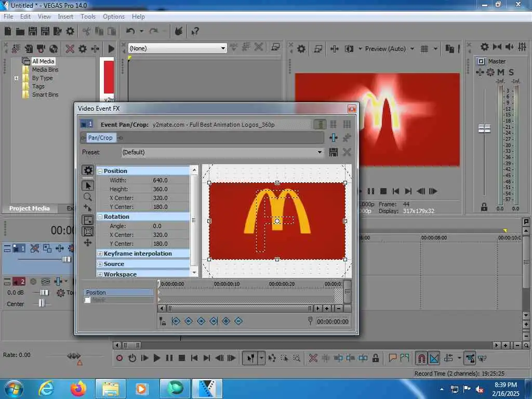Click the Next Keyframe button
Viewport: 532px width, 399px height.
coord(201,321)
